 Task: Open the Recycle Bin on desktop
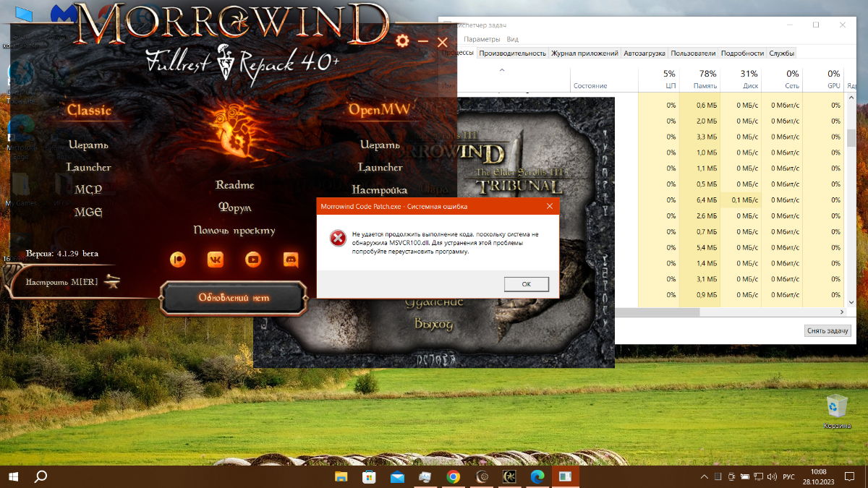pos(836,407)
